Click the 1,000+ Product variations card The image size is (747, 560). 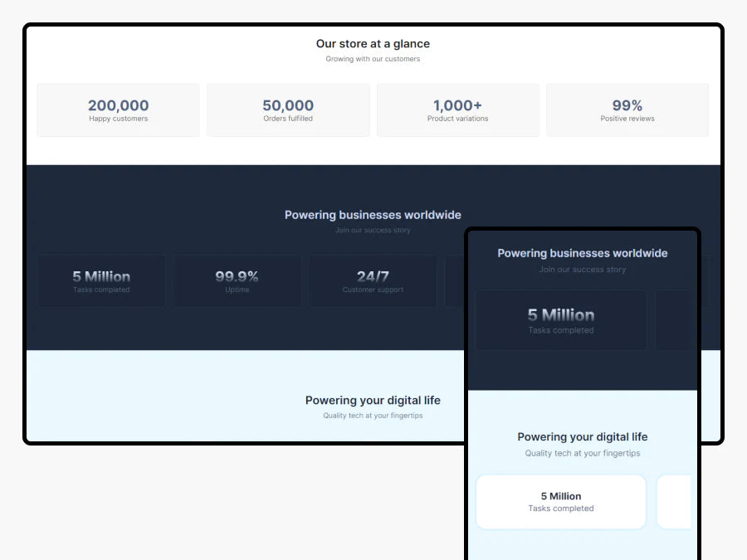(x=457, y=110)
